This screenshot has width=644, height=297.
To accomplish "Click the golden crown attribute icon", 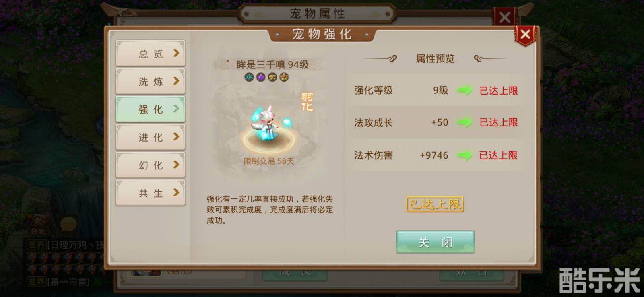I will click(x=284, y=77).
